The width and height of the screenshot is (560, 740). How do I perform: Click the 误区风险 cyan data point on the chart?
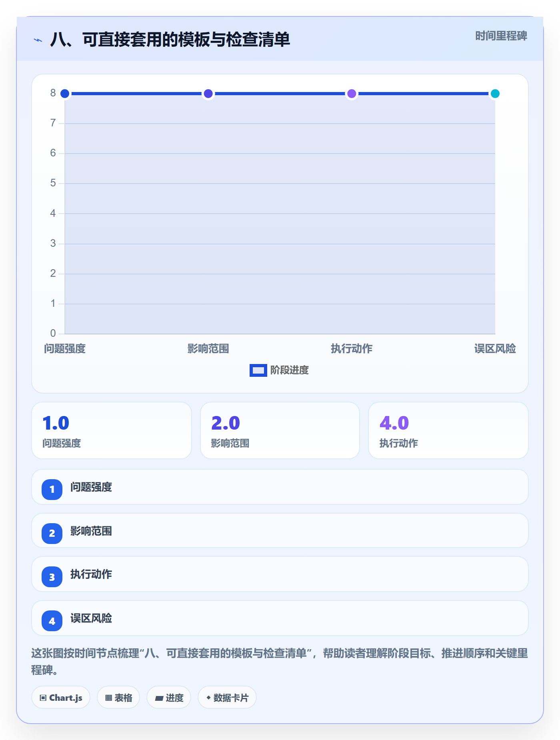point(495,94)
